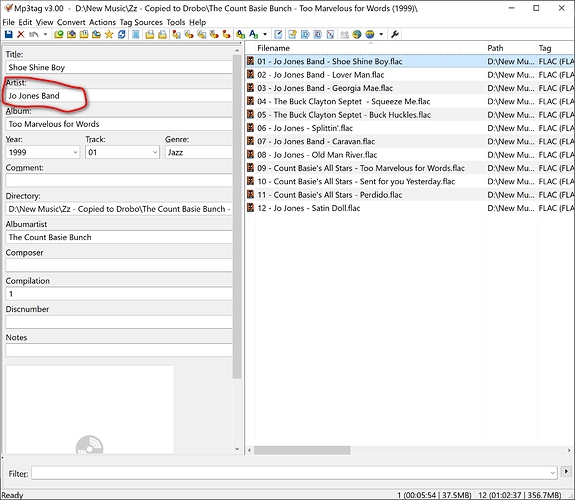Click the arrow button right of Filter
Viewport: 575px width, 500px height.
pyautogui.click(x=566, y=472)
